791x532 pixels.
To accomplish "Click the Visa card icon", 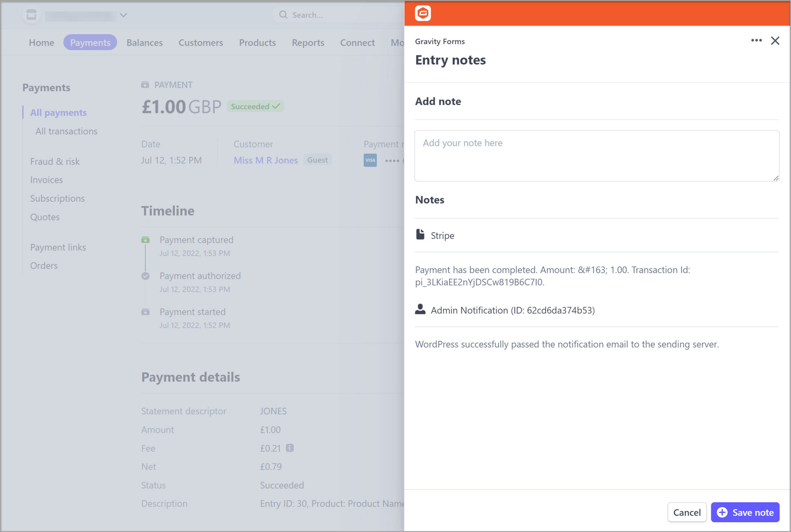I will (370, 160).
